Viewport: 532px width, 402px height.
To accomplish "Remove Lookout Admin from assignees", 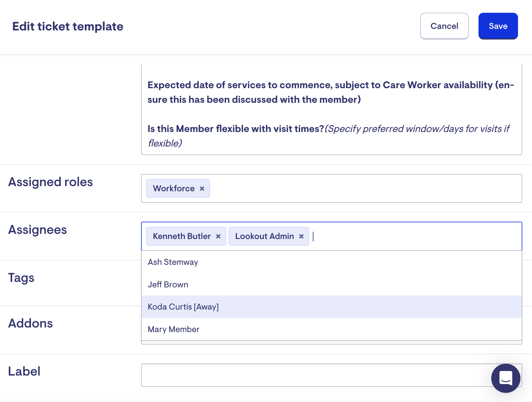I will [301, 236].
